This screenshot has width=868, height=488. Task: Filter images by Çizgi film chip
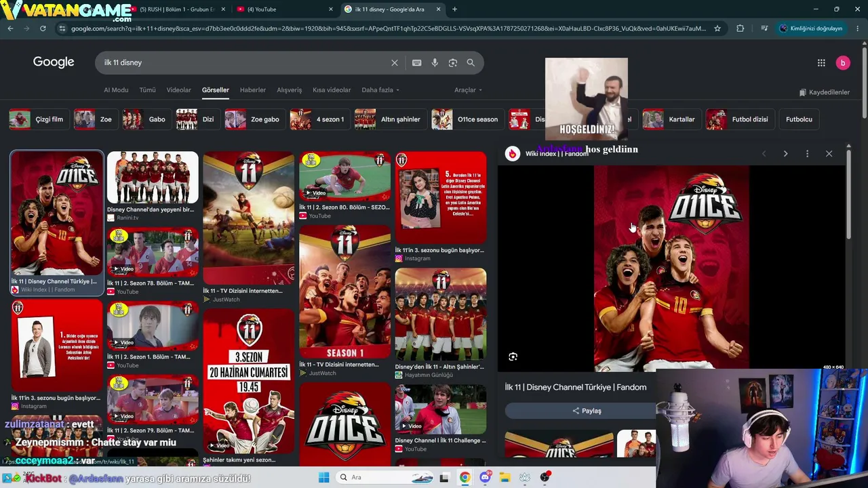pyautogui.click(x=38, y=119)
